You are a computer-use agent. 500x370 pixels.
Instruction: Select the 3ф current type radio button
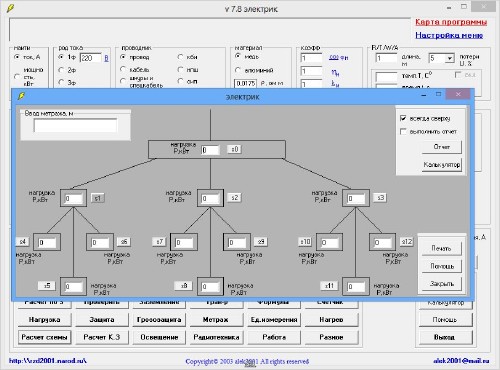coord(61,82)
